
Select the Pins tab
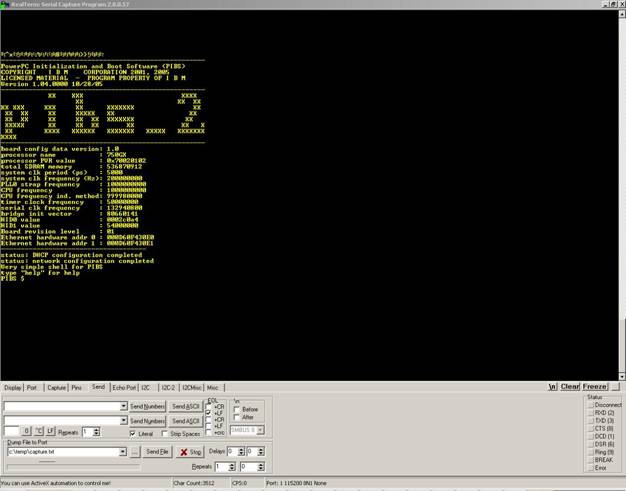(x=76, y=388)
